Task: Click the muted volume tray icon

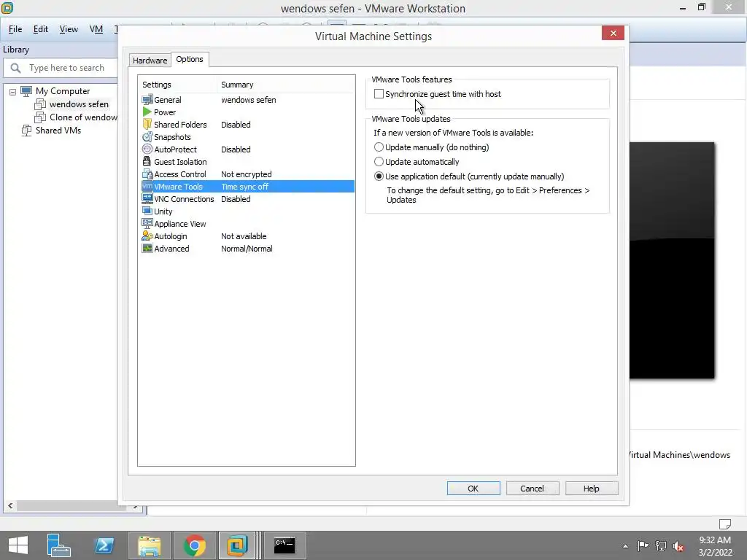Action: tap(678, 546)
